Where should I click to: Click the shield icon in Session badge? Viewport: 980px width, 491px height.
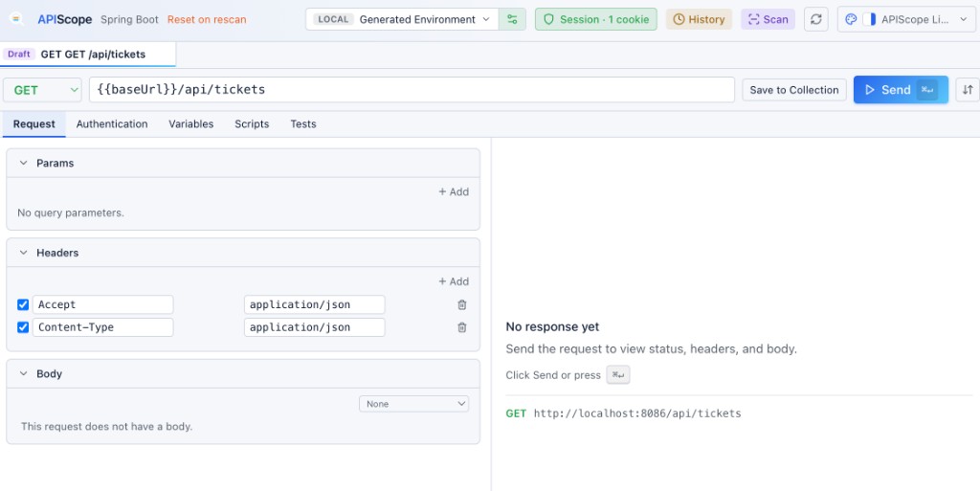point(548,19)
